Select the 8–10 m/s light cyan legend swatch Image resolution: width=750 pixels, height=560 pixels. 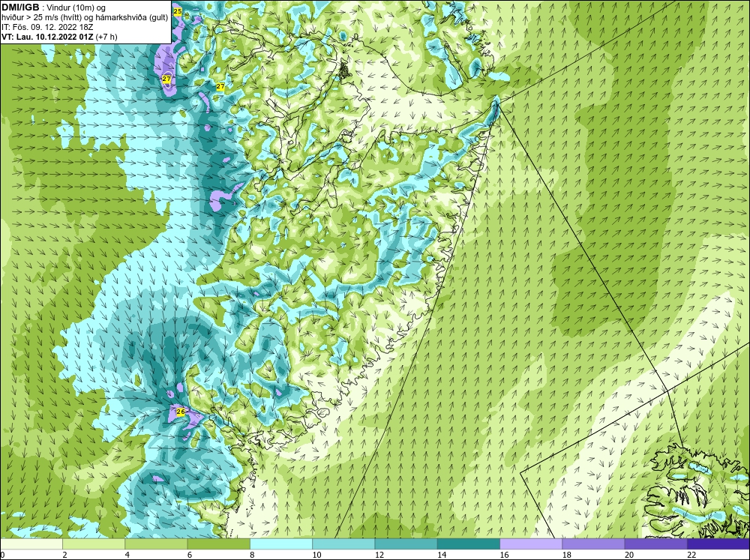coord(281,544)
